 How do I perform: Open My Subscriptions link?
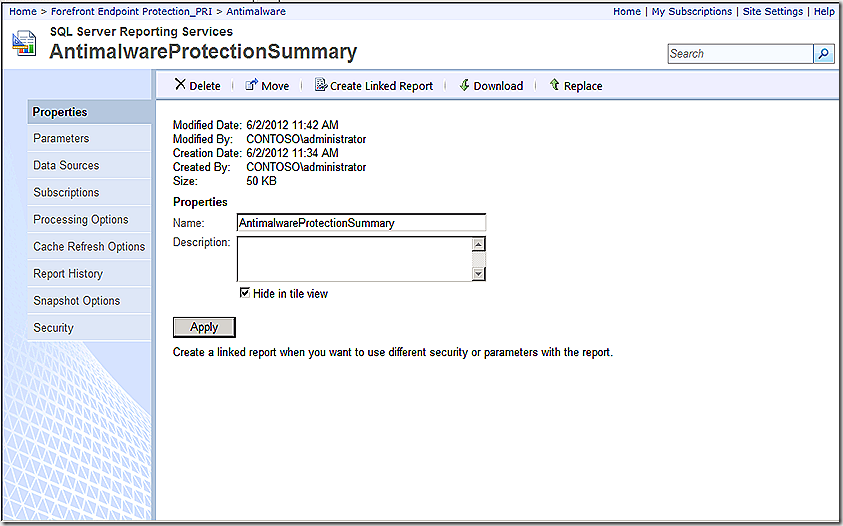[x=692, y=11]
